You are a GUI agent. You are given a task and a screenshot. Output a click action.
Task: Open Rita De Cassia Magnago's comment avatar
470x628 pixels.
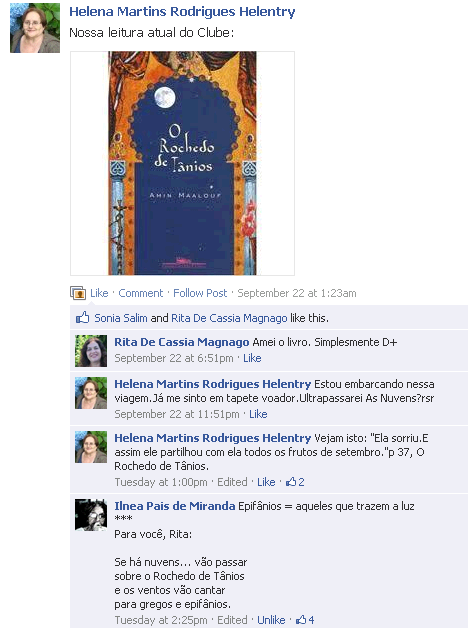91,351
